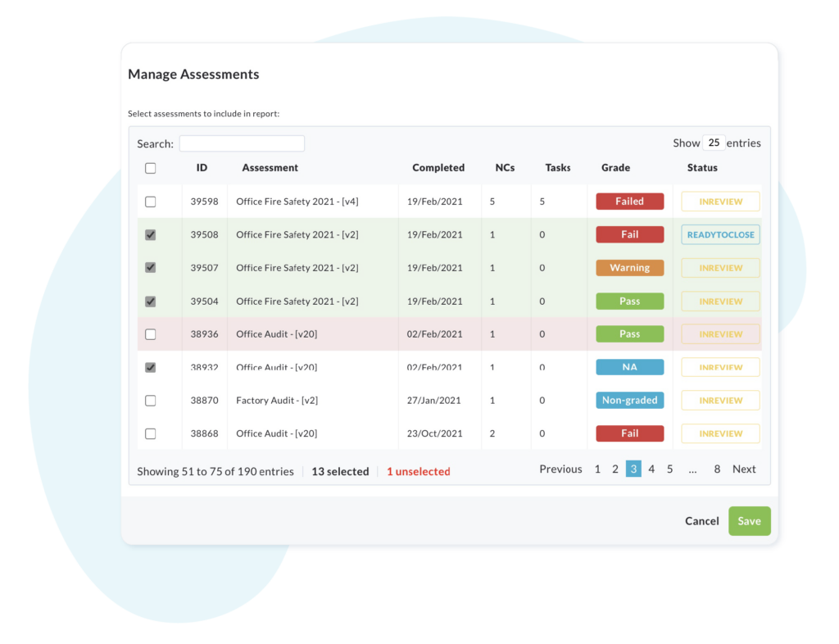Image resolution: width=839 pixels, height=644 pixels.
Task: Click 'Office Fire Safety 2021 - [v4]' name
Action: pyautogui.click(x=297, y=202)
